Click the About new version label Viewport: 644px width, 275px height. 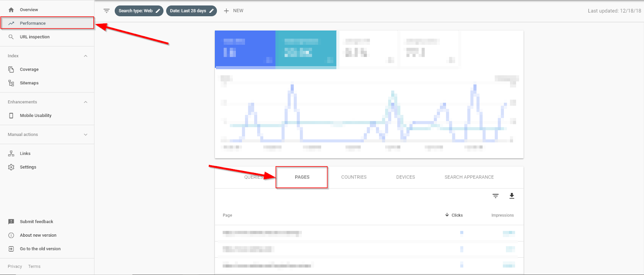tap(38, 235)
